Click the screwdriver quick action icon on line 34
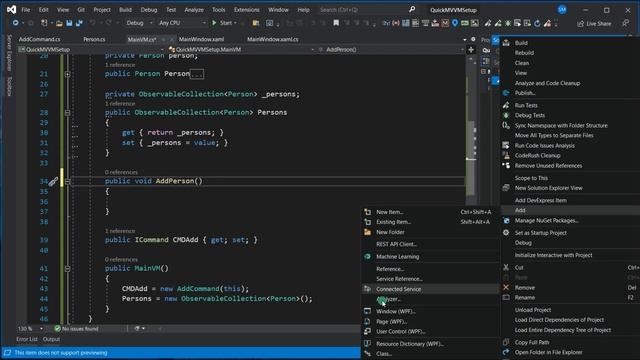Screen dimensions: 640x360 [53, 181]
